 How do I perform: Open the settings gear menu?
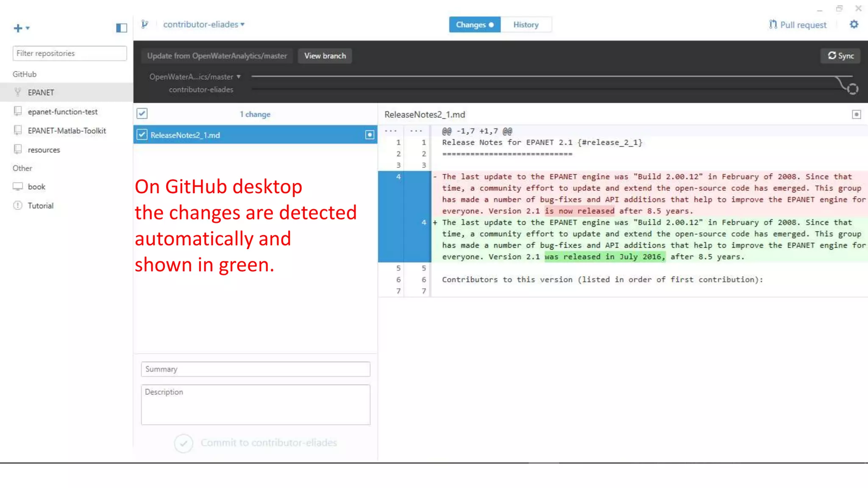pos(854,25)
